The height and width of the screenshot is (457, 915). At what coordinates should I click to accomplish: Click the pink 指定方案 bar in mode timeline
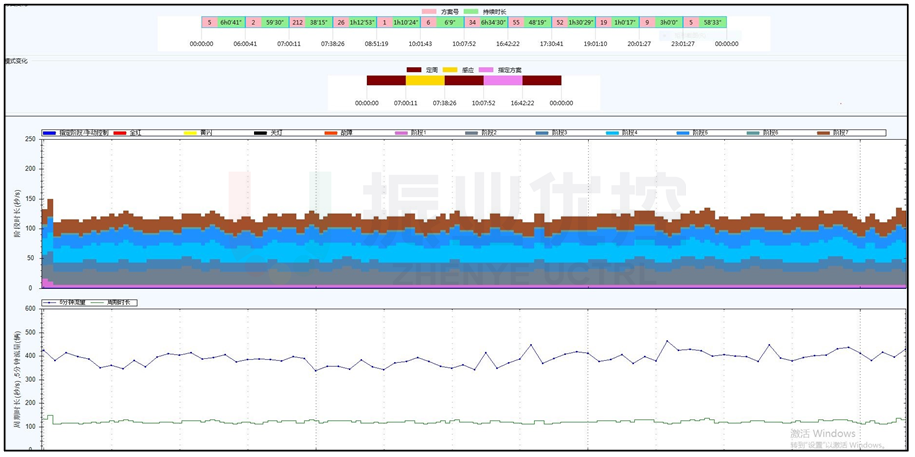click(x=503, y=81)
